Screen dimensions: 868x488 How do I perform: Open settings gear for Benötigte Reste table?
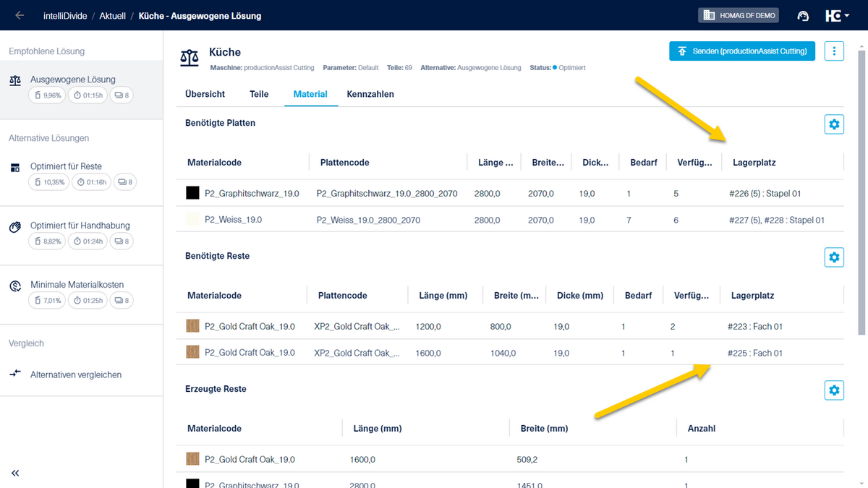(834, 257)
